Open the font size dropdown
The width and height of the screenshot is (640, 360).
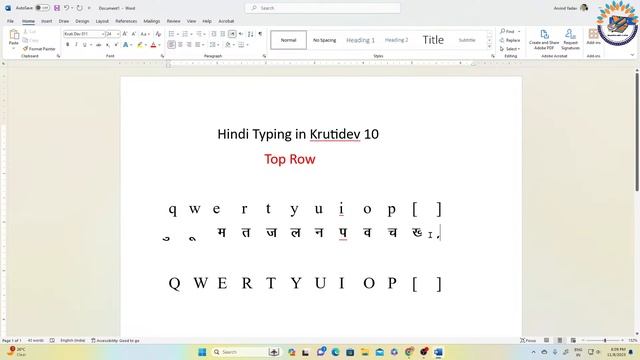click(118, 34)
